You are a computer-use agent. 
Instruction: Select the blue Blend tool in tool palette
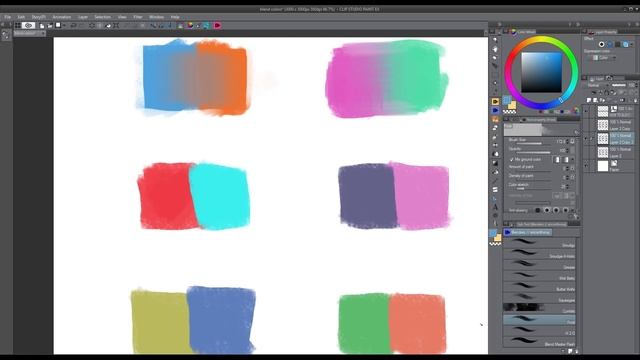tap(495, 110)
